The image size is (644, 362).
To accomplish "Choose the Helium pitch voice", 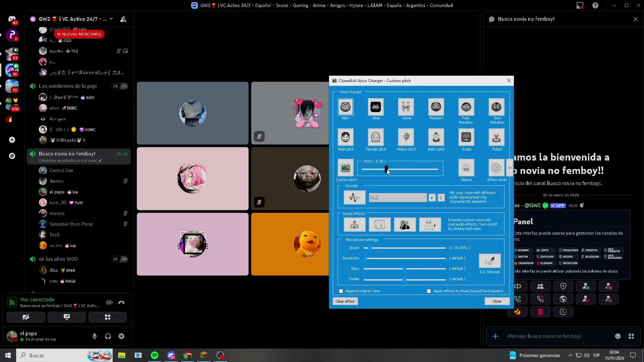I will tap(406, 137).
